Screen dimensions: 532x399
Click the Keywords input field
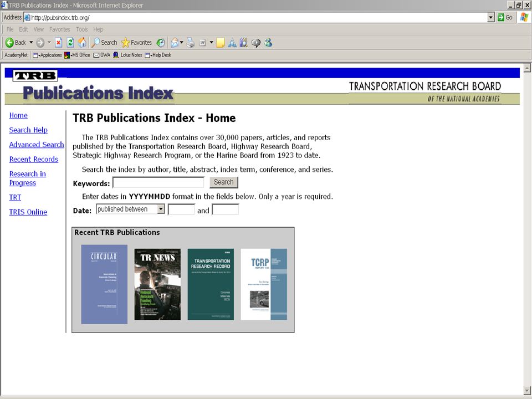click(x=158, y=182)
